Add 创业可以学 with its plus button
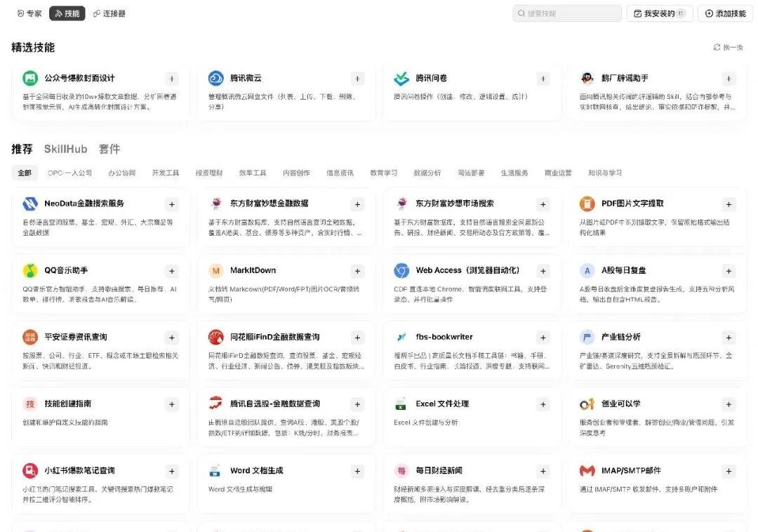This screenshot has height=532, width=758. (x=729, y=404)
